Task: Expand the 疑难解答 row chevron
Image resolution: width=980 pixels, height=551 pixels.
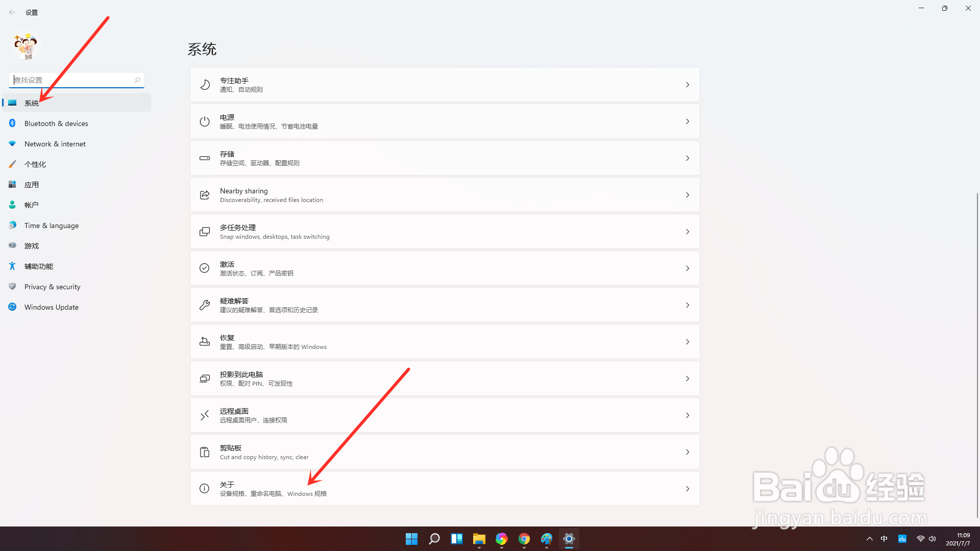Action: pos(688,305)
